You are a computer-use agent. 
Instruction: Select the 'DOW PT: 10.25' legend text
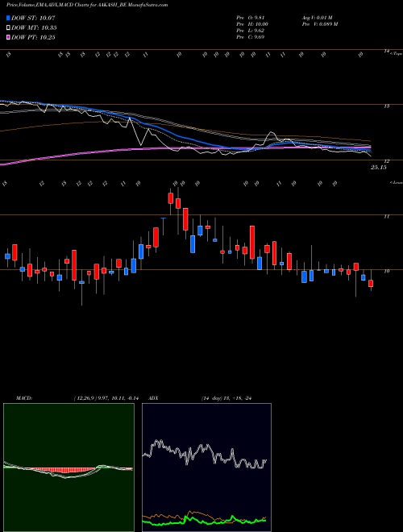pos(33,37)
